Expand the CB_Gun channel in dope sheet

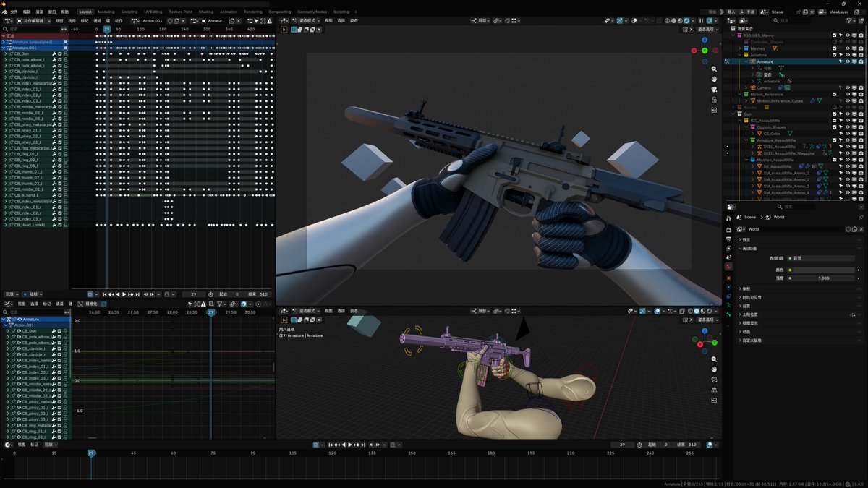click(x=5, y=53)
